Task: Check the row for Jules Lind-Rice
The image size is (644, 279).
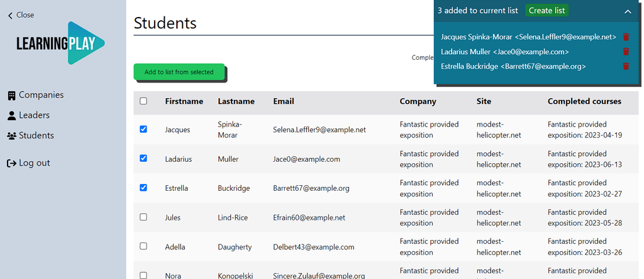Action: pos(143,217)
